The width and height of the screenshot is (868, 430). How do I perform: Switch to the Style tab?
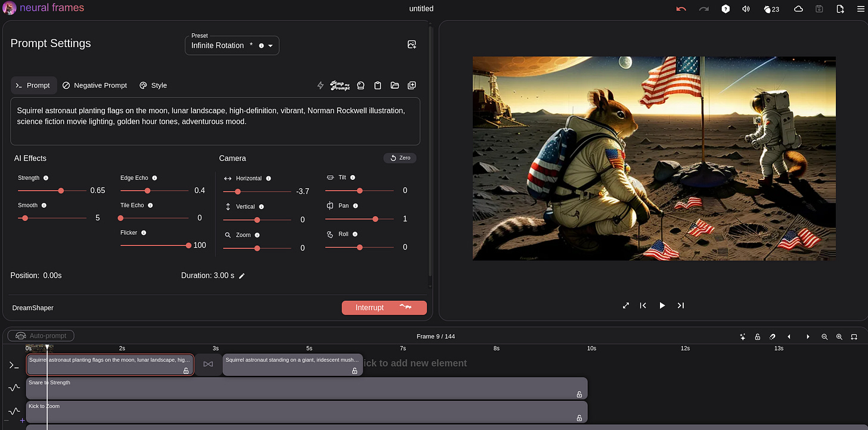153,85
